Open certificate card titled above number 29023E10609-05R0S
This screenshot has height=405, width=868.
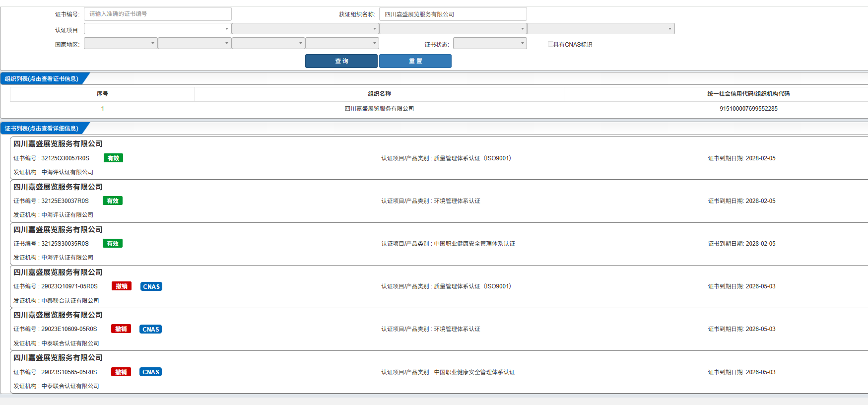(x=58, y=315)
